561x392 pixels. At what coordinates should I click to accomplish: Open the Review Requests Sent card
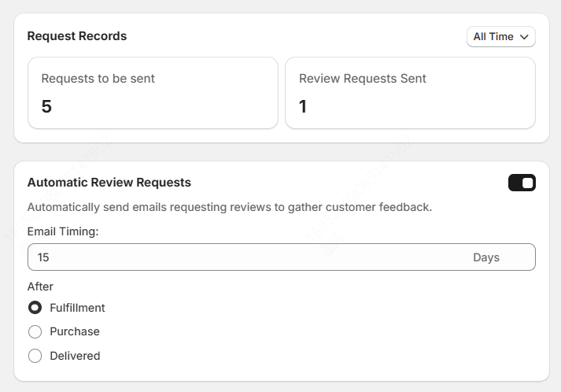tap(410, 93)
